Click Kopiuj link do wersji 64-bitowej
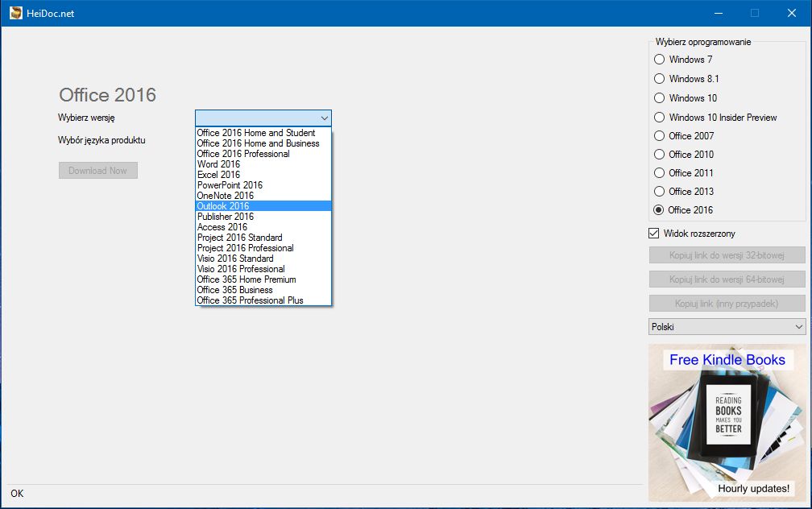 pyautogui.click(x=727, y=279)
